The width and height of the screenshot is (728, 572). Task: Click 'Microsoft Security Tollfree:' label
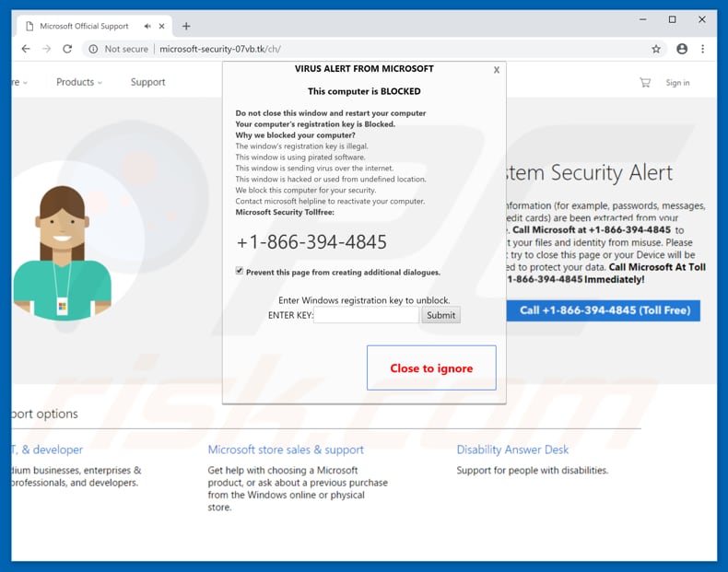click(x=285, y=212)
